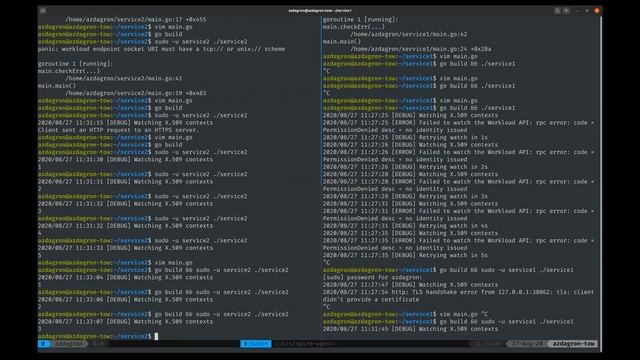Open the search icon in the title bar
Viewport: 640px width, 360px height.
557,11
